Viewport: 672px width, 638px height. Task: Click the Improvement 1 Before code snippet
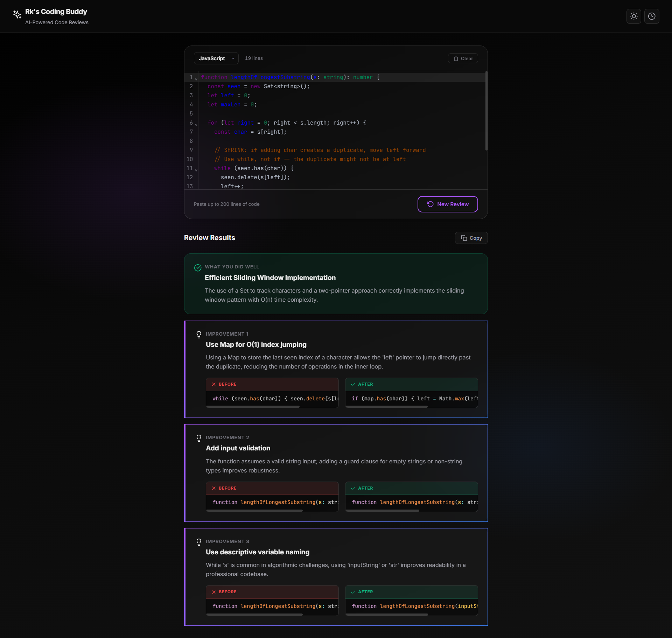coord(272,399)
